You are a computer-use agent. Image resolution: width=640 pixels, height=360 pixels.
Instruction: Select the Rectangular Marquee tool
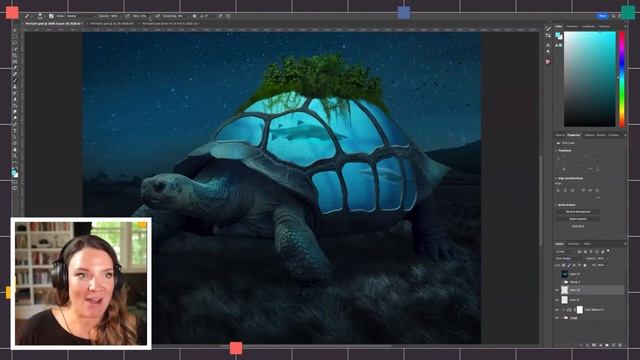pos(15,37)
